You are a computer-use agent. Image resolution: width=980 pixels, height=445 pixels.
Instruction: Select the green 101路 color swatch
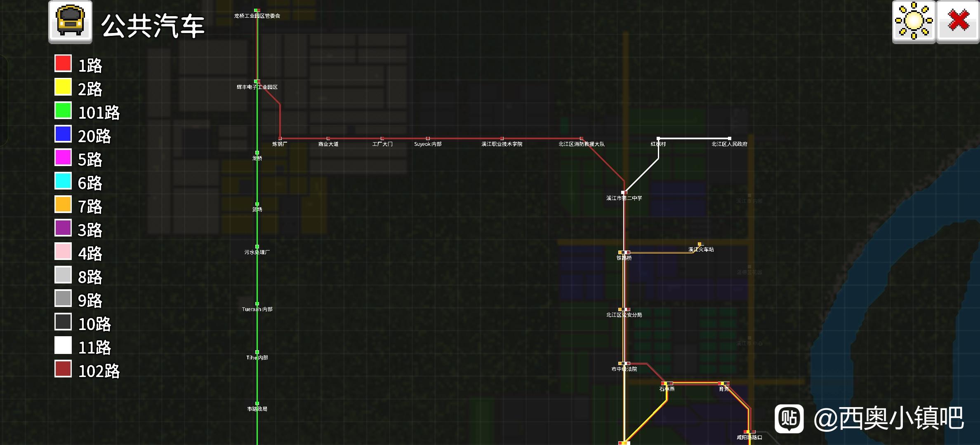(63, 110)
